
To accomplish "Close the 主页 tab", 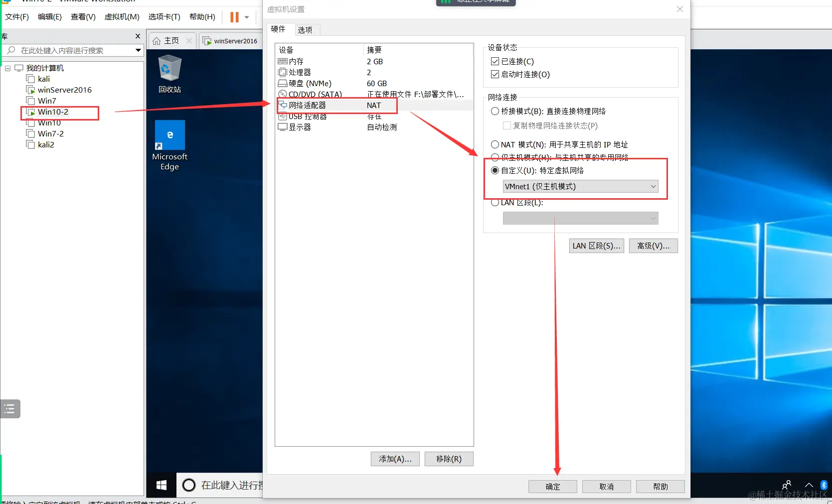I will (x=189, y=41).
